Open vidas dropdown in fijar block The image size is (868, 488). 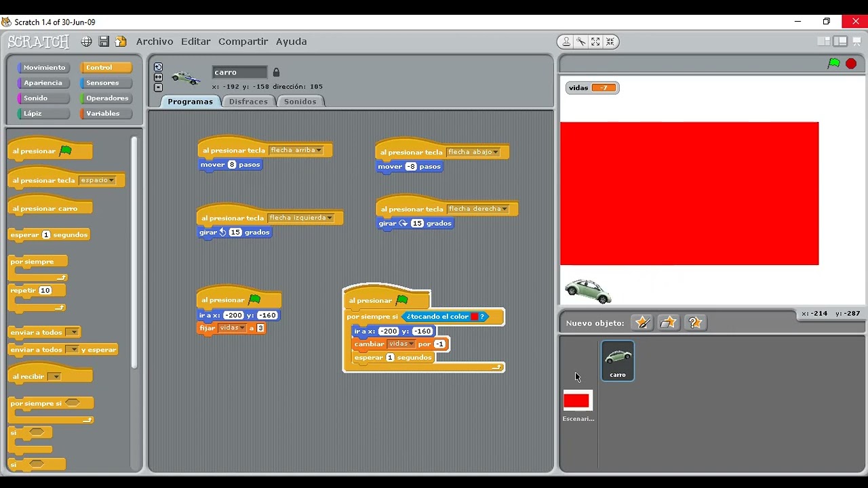(232, 328)
